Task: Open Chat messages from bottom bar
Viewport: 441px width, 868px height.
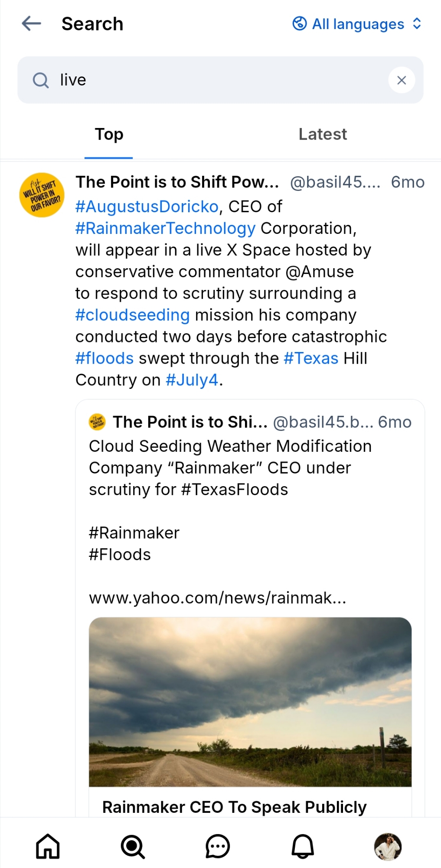Action: tap(217, 846)
